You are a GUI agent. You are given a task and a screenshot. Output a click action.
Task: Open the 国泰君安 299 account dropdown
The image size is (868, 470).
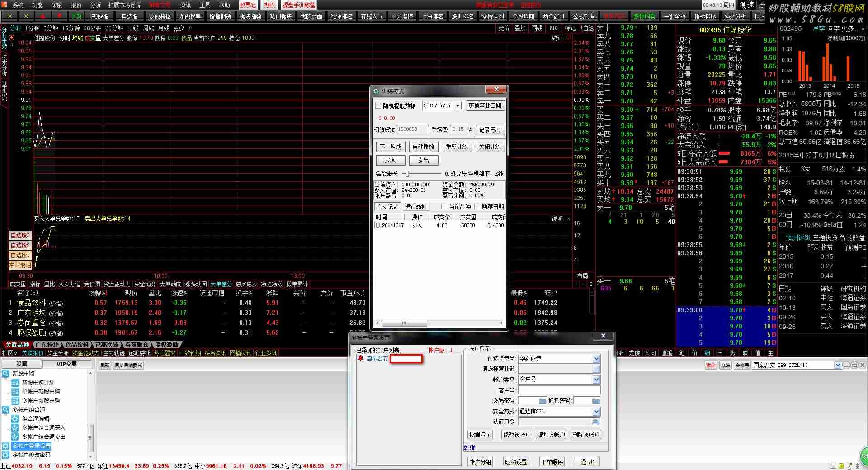pyautogui.click(x=837, y=365)
